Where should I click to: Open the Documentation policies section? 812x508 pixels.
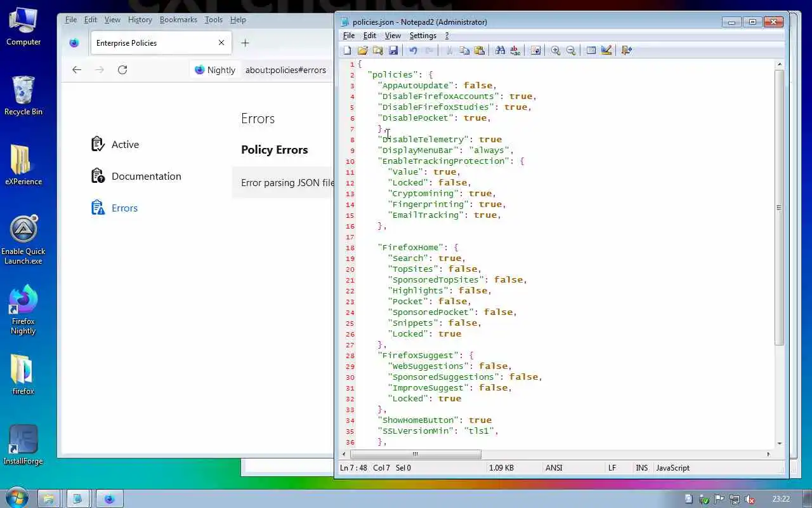[x=136, y=176]
